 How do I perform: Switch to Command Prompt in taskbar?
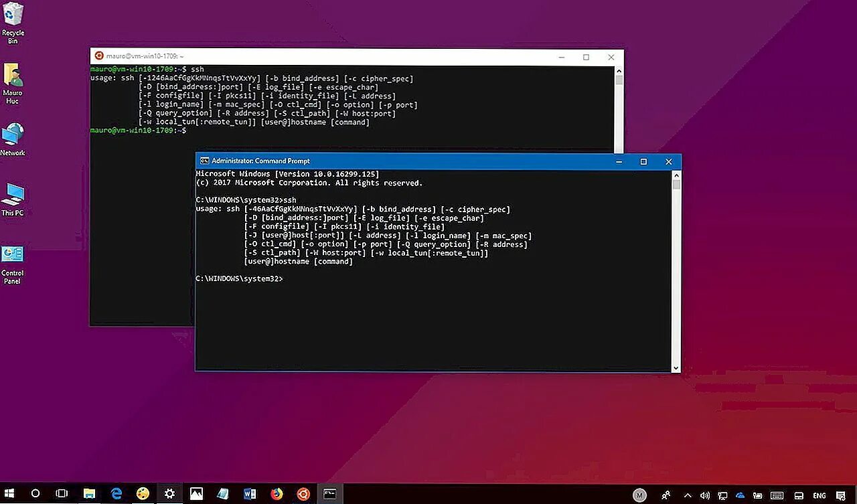[x=330, y=494]
